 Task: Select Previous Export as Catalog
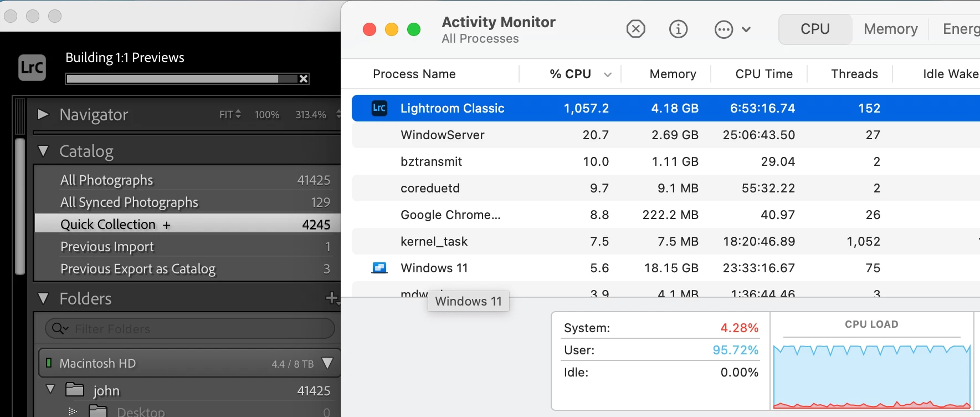pyautogui.click(x=187, y=268)
